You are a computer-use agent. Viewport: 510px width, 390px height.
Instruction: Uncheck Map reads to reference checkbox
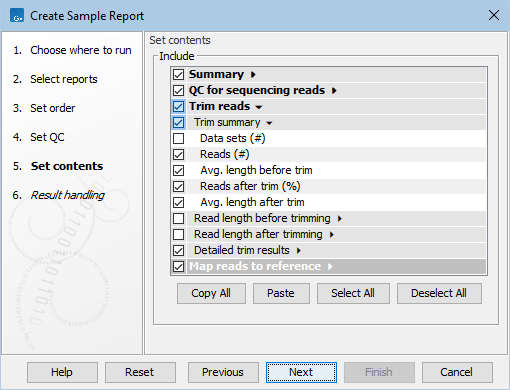pos(178,266)
